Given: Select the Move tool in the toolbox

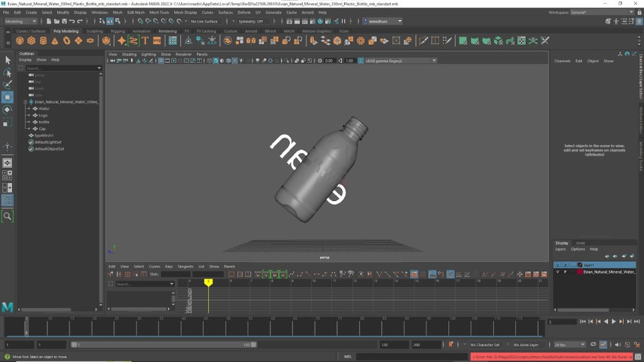Looking at the screenshot, I should (8, 97).
